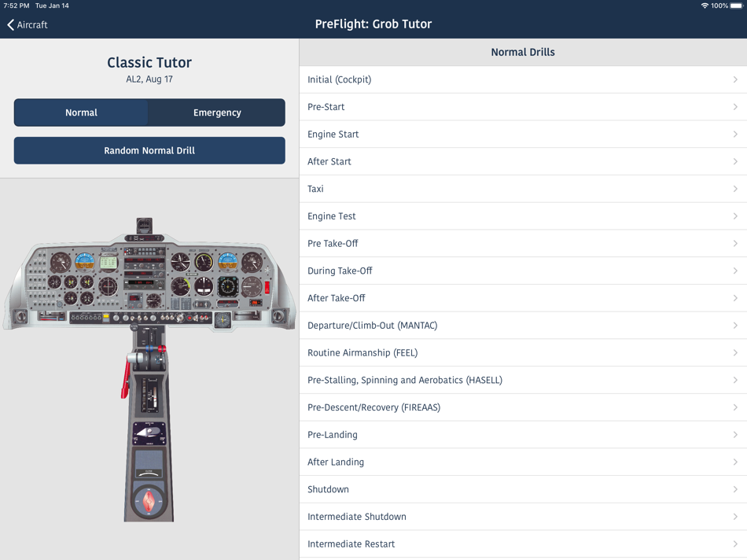The image size is (747, 560).
Task: Open the After Take-Off drill
Action: (523, 298)
